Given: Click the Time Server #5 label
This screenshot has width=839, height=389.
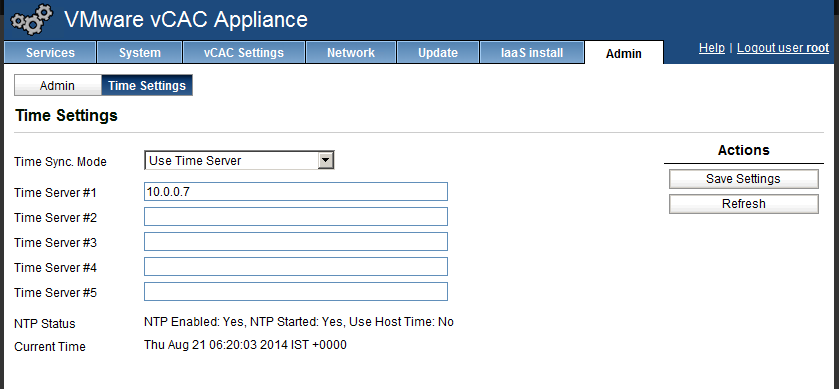Looking at the screenshot, I should click(55, 293).
